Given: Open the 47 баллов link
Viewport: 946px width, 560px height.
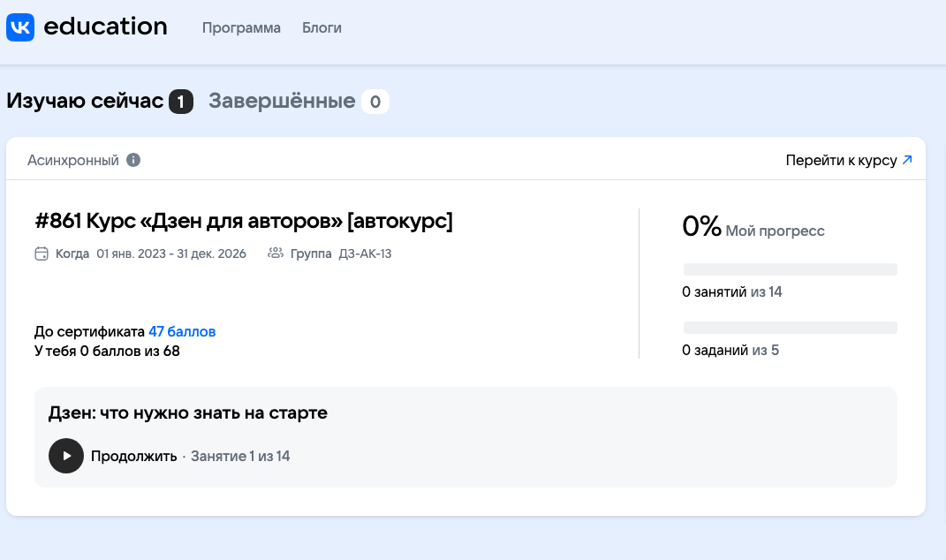Looking at the screenshot, I should pyautogui.click(x=182, y=331).
